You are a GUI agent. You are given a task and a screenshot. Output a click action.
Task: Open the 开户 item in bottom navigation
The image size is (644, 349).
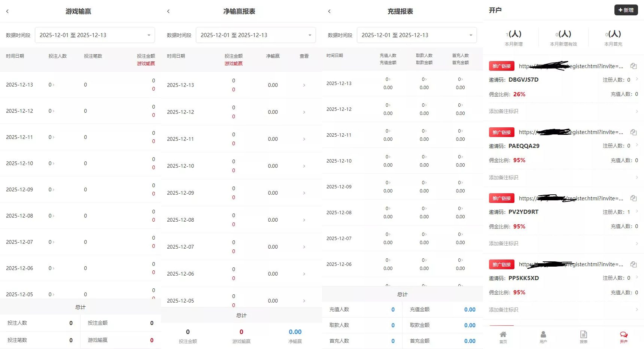(x=623, y=336)
